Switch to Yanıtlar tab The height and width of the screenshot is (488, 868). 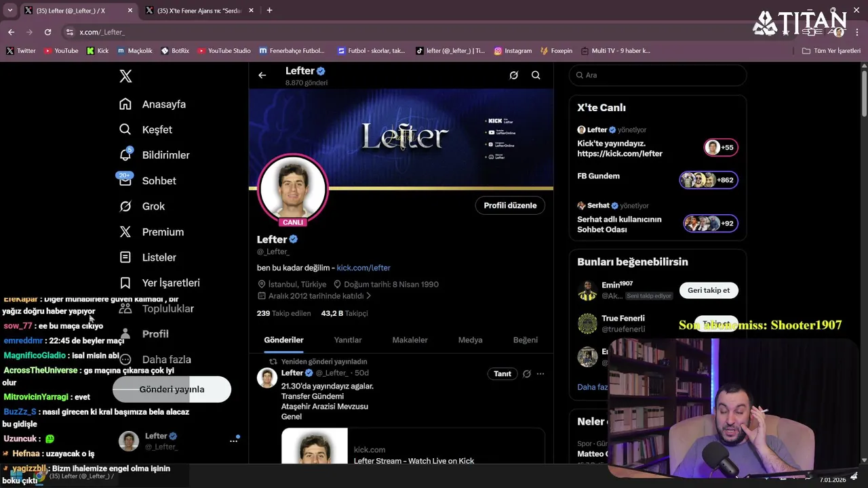(x=348, y=340)
